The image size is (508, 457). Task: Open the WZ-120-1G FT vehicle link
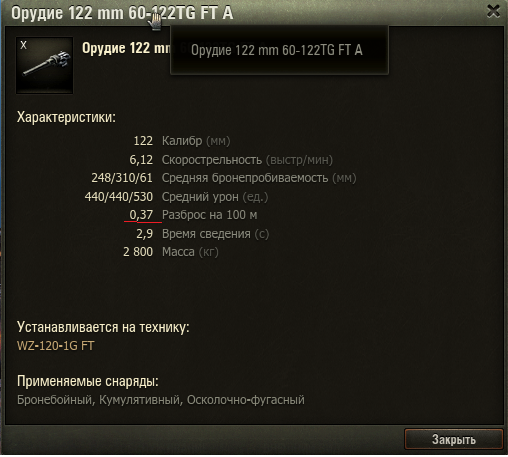tap(56, 346)
